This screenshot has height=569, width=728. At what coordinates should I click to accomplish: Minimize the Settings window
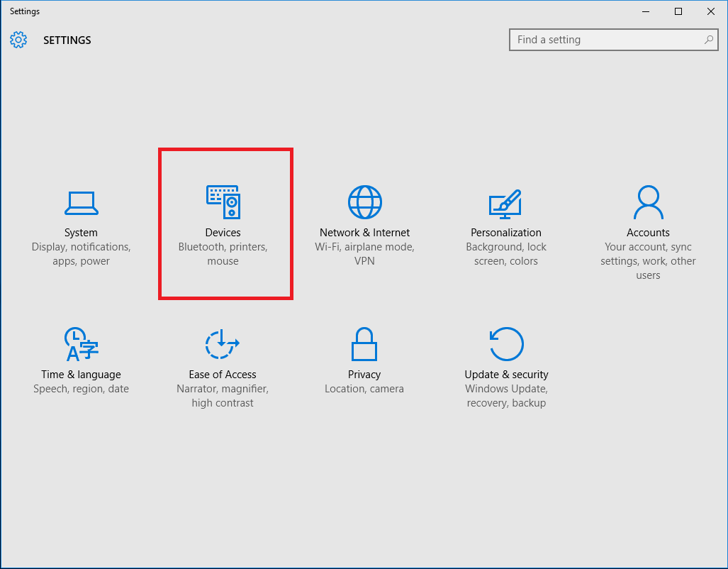(x=645, y=11)
